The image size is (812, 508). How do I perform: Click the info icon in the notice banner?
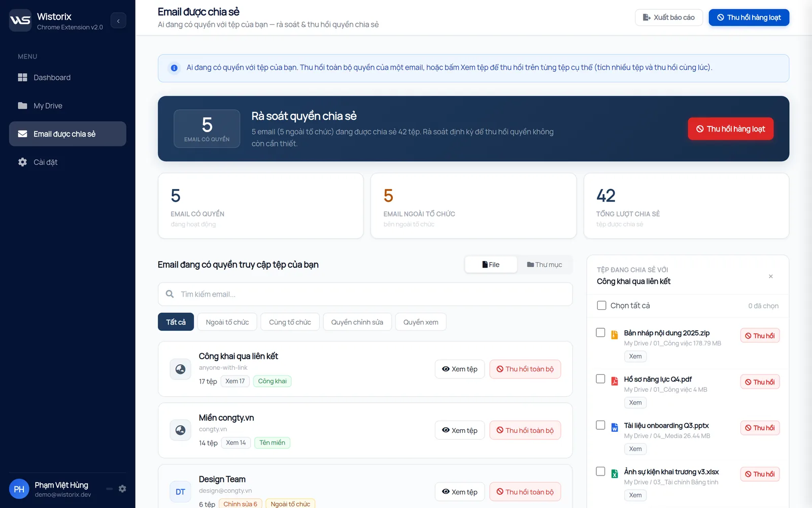174,68
